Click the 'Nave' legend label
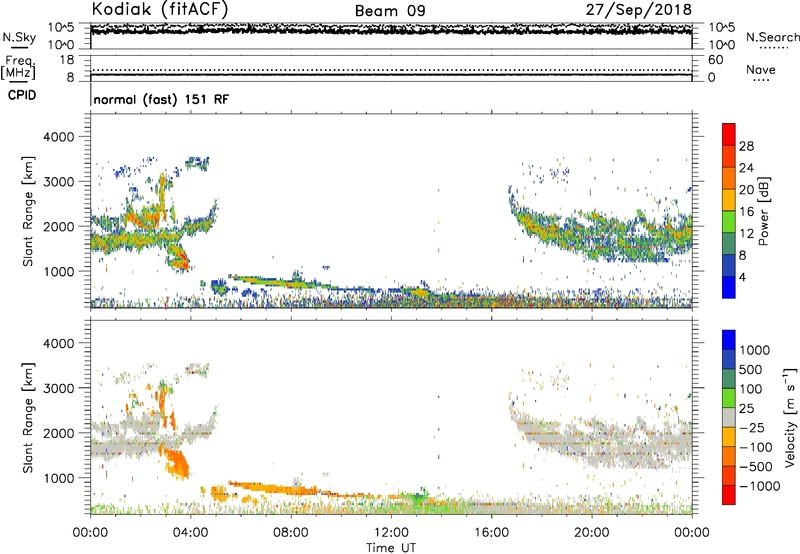Image resolution: width=800 pixels, height=554 pixels. pos(760,70)
